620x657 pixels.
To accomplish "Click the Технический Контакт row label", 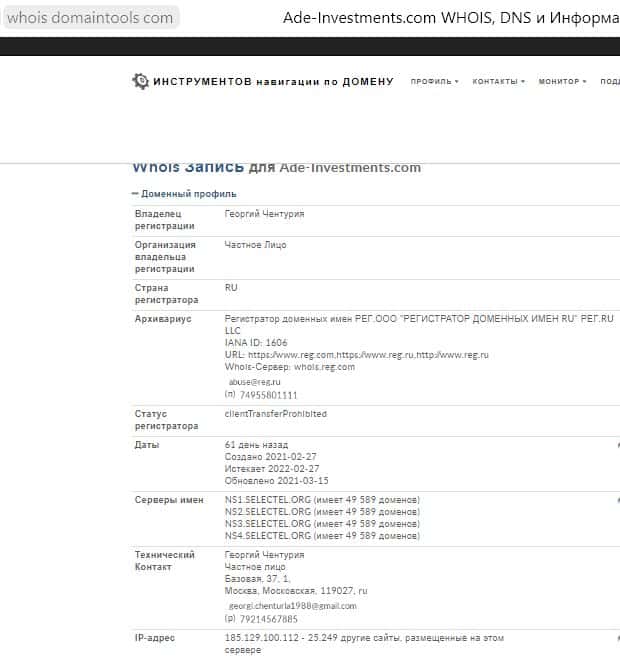I will tap(165, 561).
